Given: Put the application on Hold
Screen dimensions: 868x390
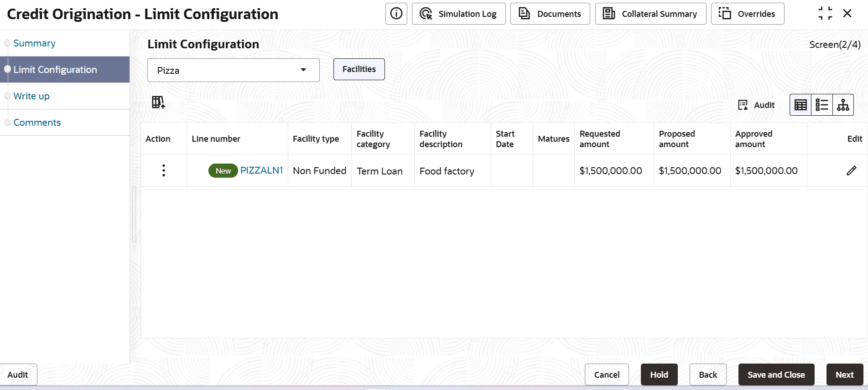Looking at the screenshot, I should (659, 375).
